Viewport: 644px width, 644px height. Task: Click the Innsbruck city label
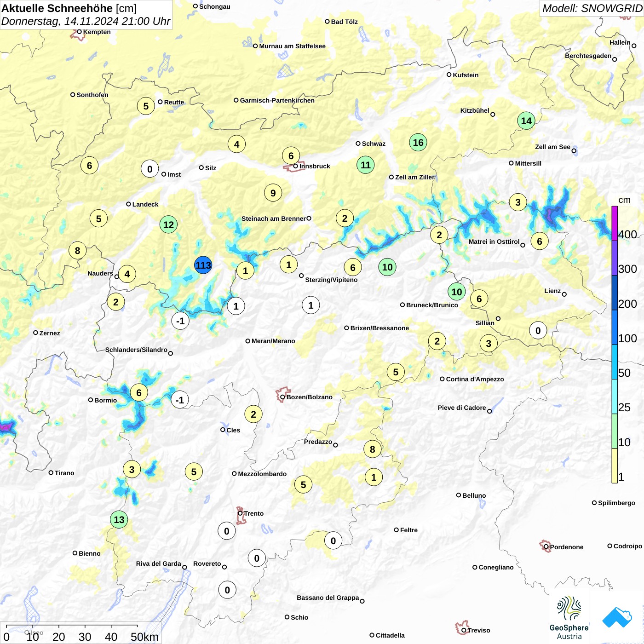315,166
